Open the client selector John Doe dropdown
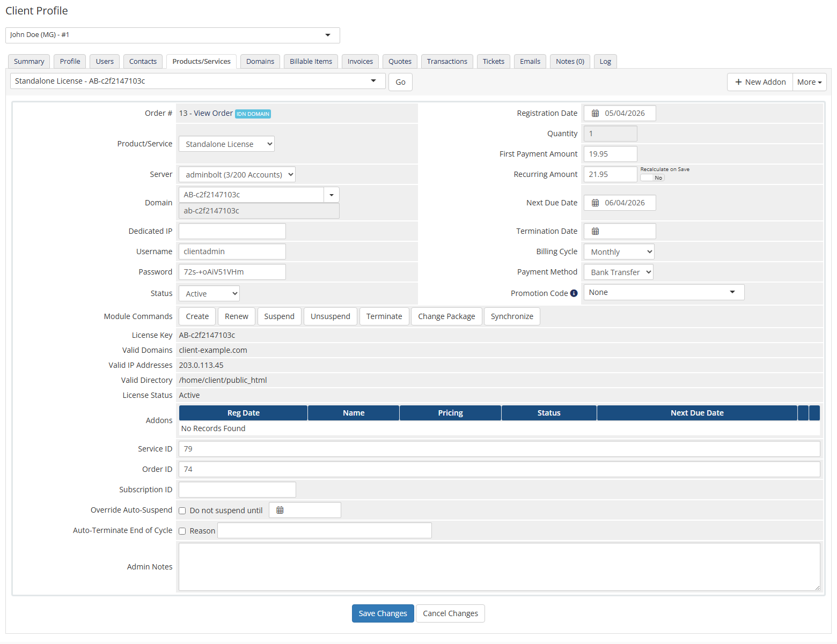 (x=173, y=35)
